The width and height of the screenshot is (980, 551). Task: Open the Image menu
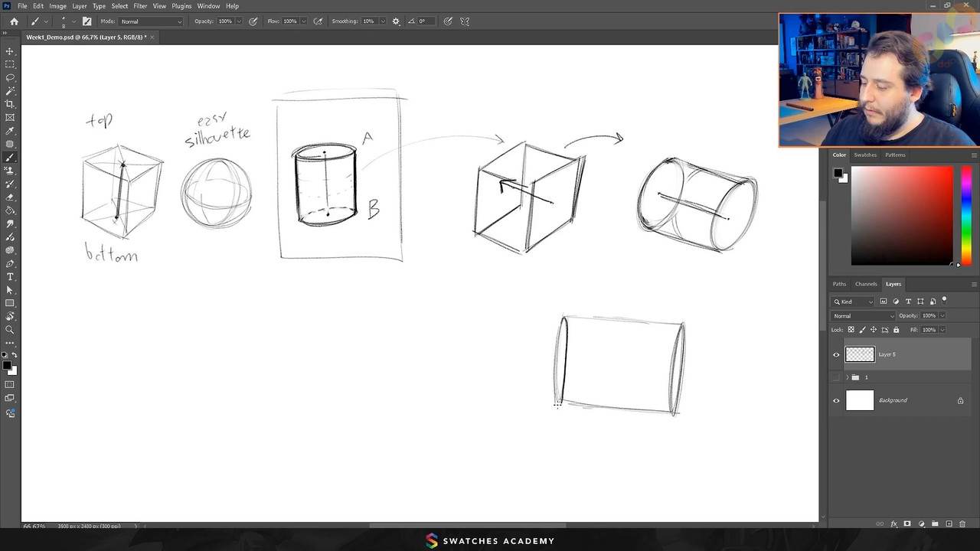coord(57,6)
